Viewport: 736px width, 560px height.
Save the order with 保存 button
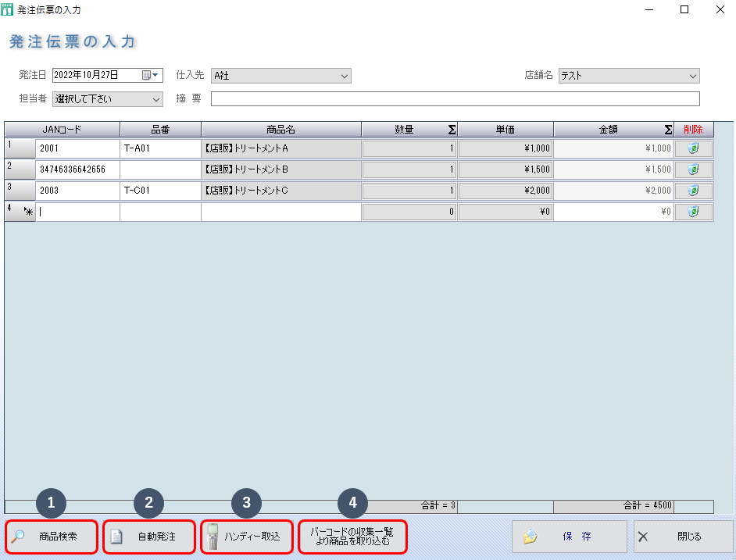570,537
